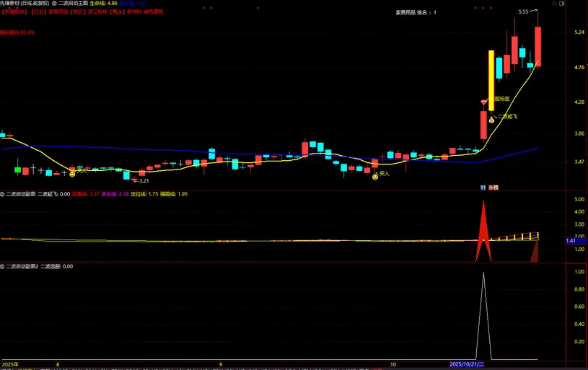Click the smiley buy signal icon near 3.21
This screenshot has height=370, width=588.
coord(72,174)
